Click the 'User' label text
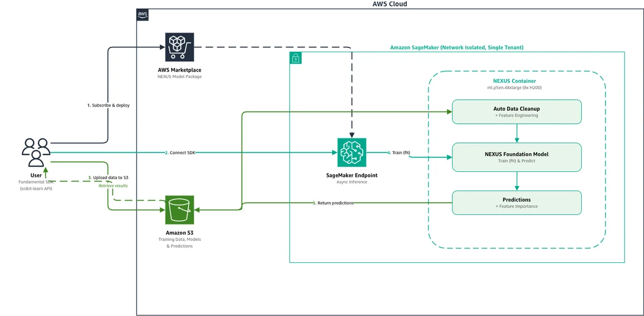 36,175
